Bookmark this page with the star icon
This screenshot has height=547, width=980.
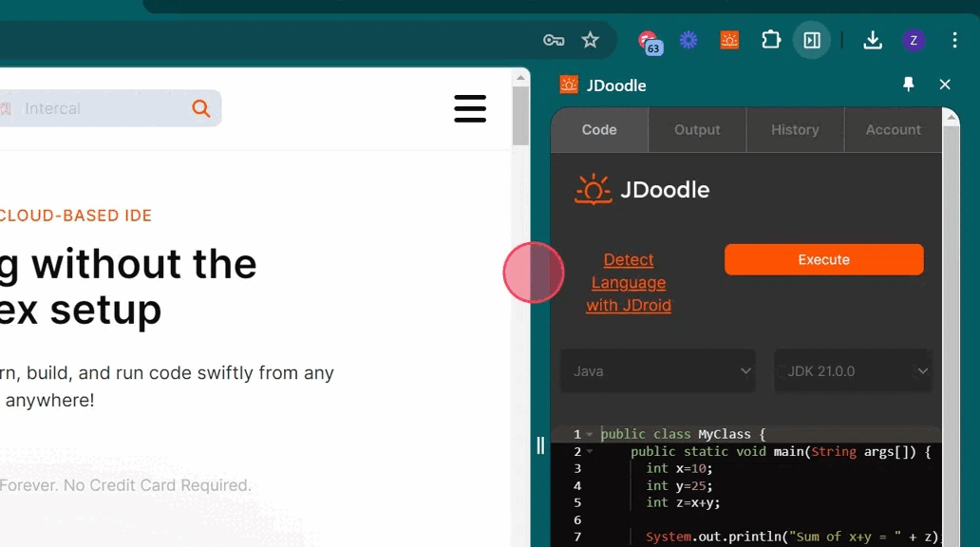tap(591, 40)
